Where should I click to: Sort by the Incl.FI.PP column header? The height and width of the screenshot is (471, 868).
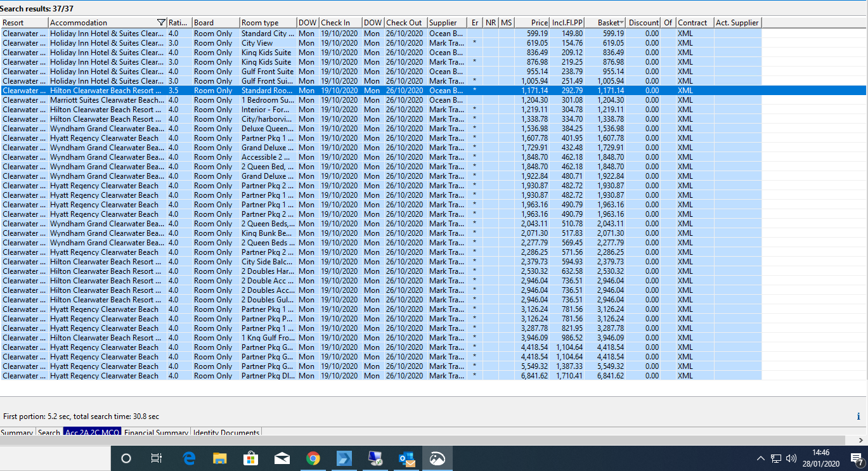(567, 23)
